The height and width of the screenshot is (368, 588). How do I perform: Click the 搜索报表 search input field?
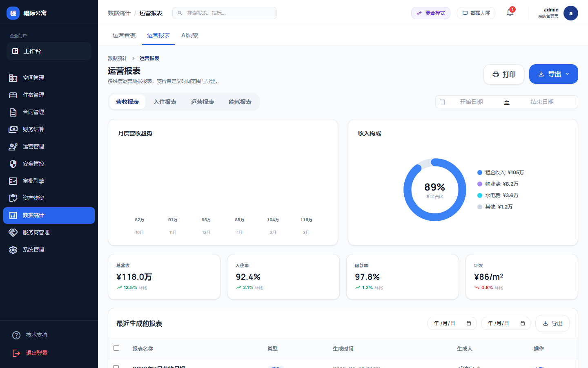point(225,13)
